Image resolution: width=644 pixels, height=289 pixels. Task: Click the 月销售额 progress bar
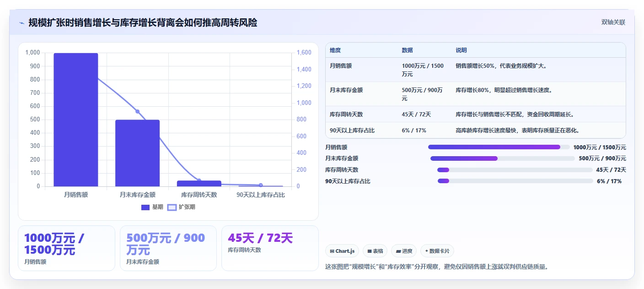pos(499,147)
